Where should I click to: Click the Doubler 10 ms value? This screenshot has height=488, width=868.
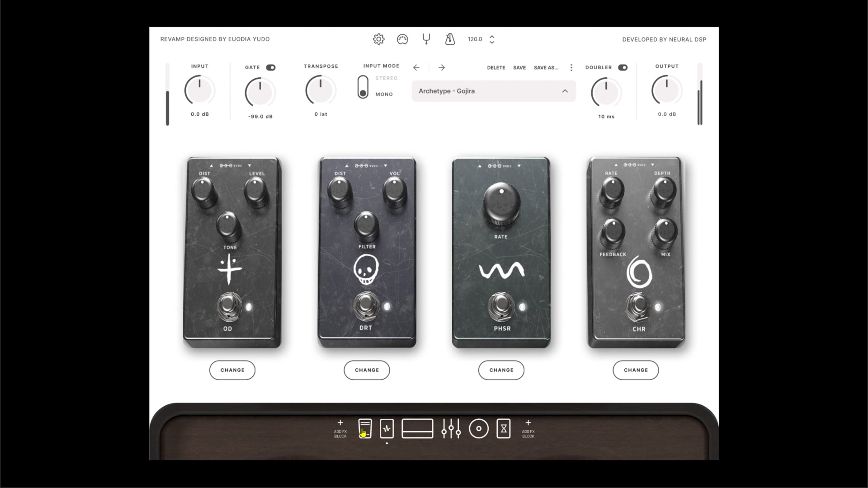click(606, 117)
